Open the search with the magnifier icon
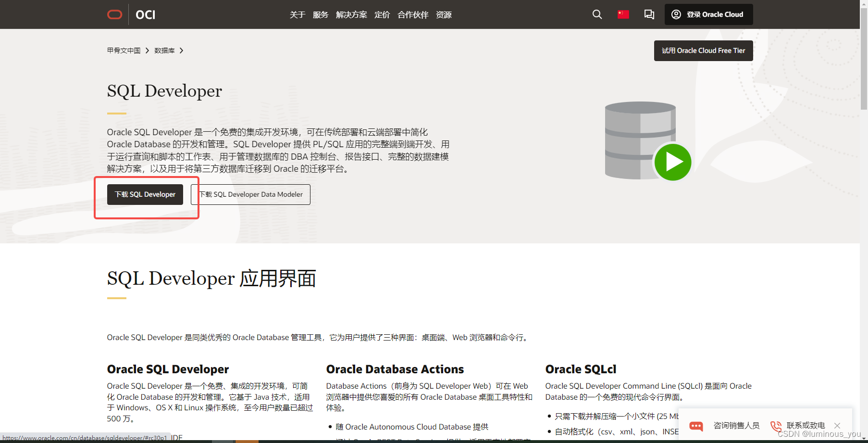Viewport: 868px width, 443px height. pyautogui.click(x=597, y=14)
